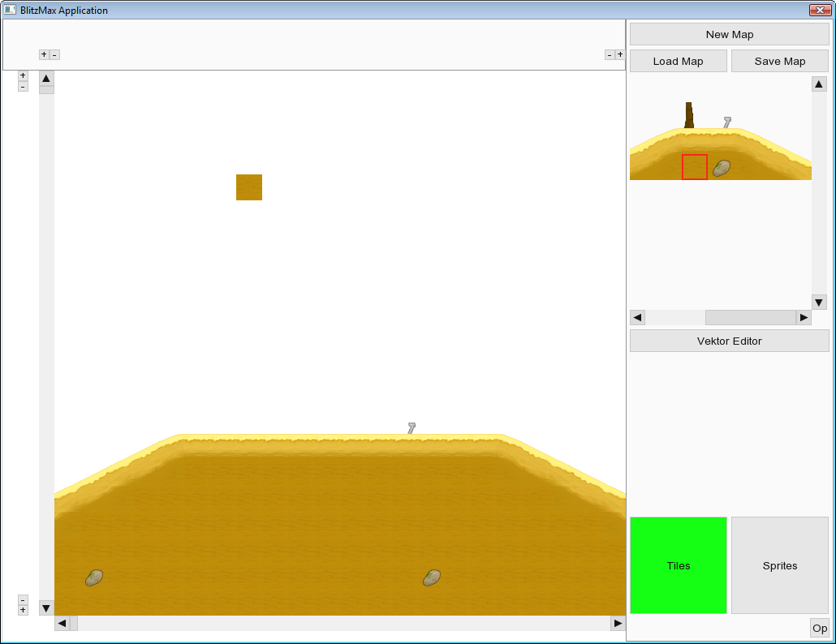Screen dimensions: 836x644
Task: Click the plus button at header's right end
Action: [620, 54]
